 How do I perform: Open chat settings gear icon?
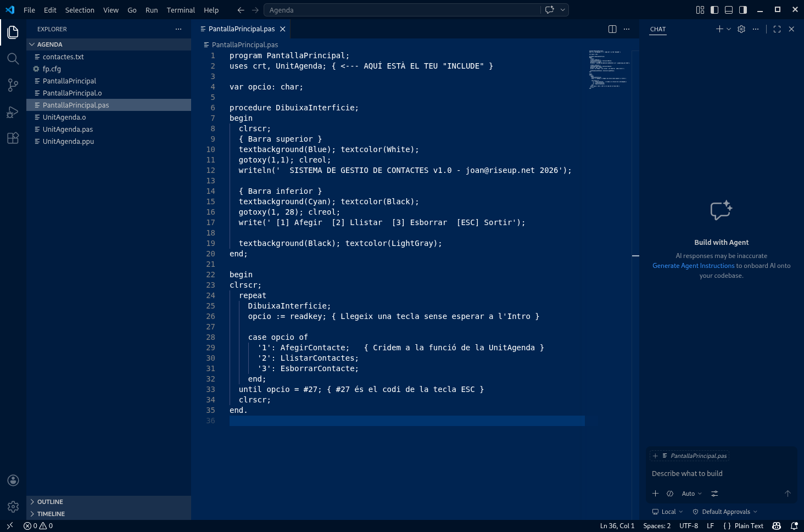741,29
